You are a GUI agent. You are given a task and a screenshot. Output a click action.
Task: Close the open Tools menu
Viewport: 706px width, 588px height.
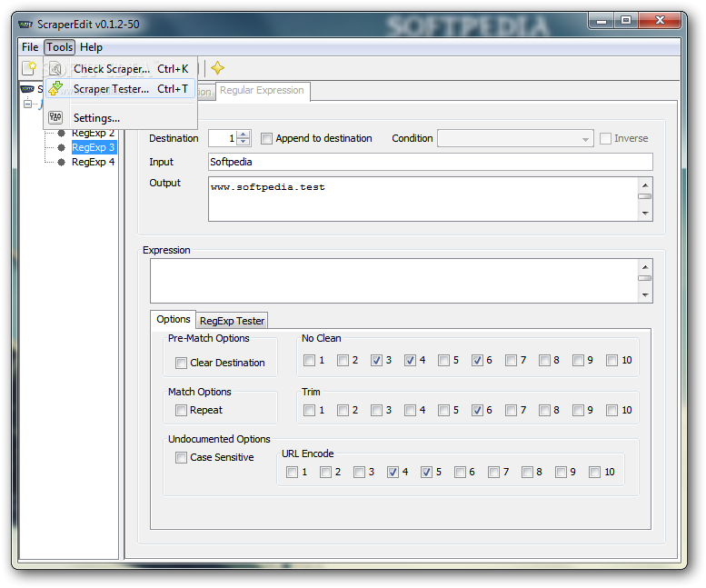59,47
